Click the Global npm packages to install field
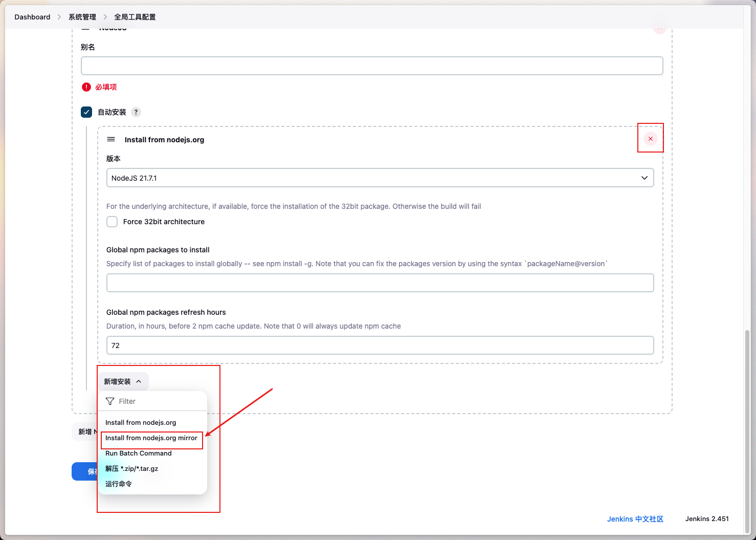 [380, 283]
